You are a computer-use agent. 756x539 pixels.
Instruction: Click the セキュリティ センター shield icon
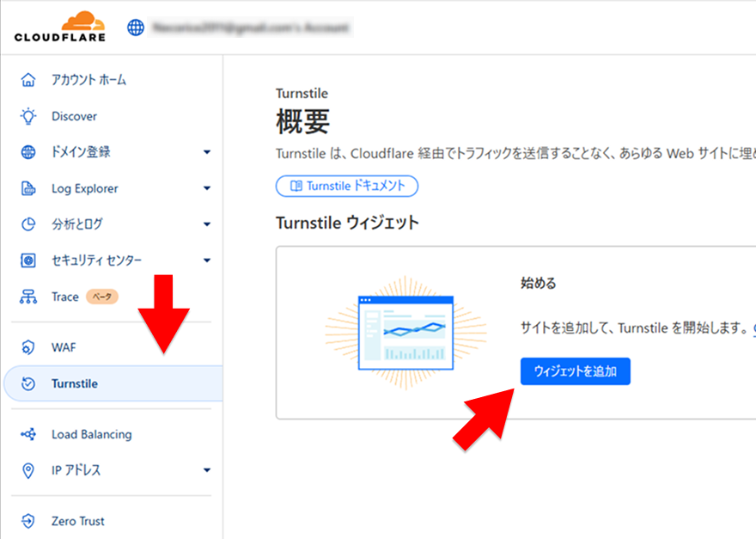click(27, 260)
